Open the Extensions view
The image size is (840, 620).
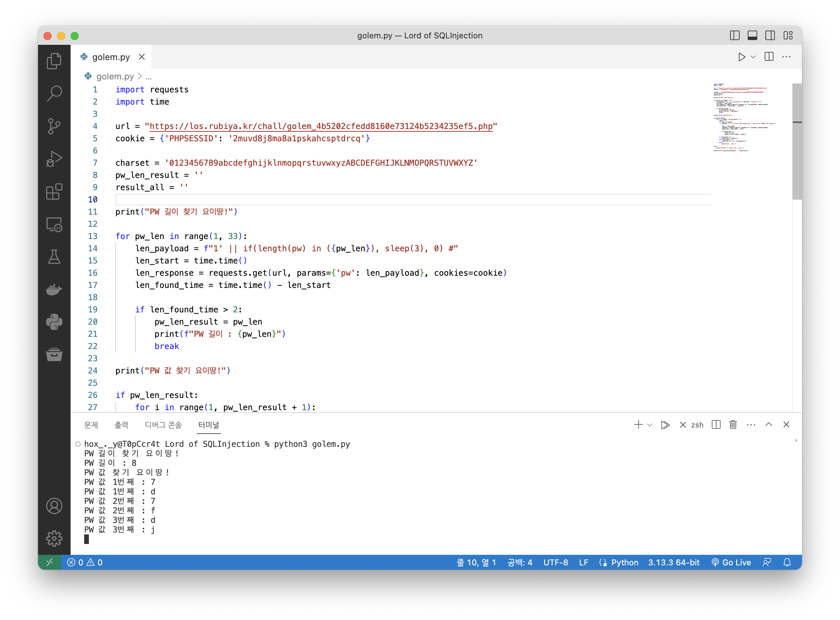click(x=54, y=192)
